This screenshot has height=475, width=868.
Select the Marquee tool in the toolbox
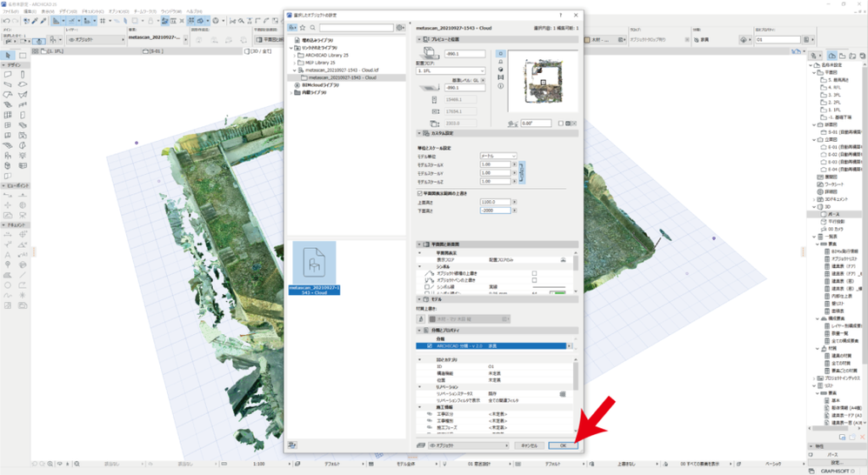click(x=22, y=56)
